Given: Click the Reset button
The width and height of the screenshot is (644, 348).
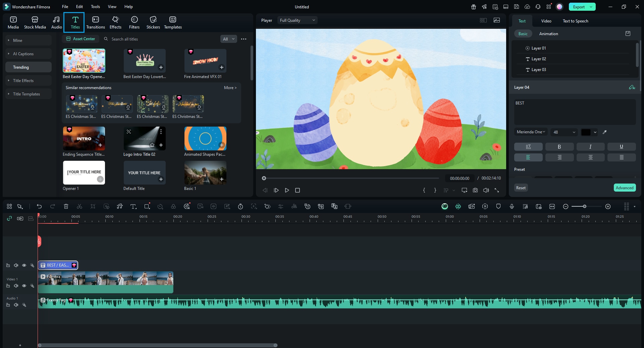Looking at the screenshot, I should pos(521,188).
